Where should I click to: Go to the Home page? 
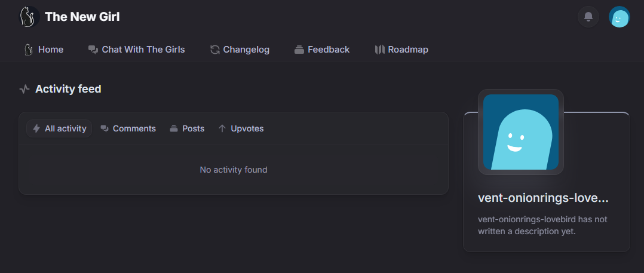pos(50,50)
